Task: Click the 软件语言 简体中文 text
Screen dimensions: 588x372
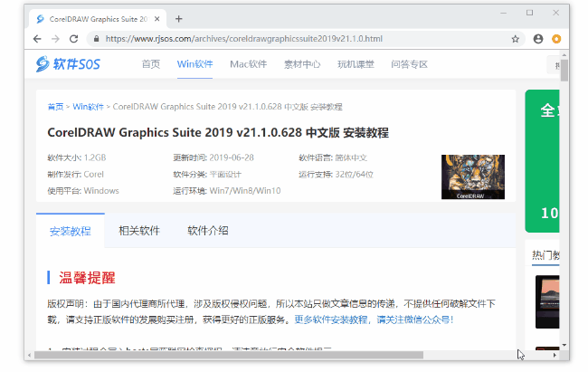Action: (x=333, y=157)
